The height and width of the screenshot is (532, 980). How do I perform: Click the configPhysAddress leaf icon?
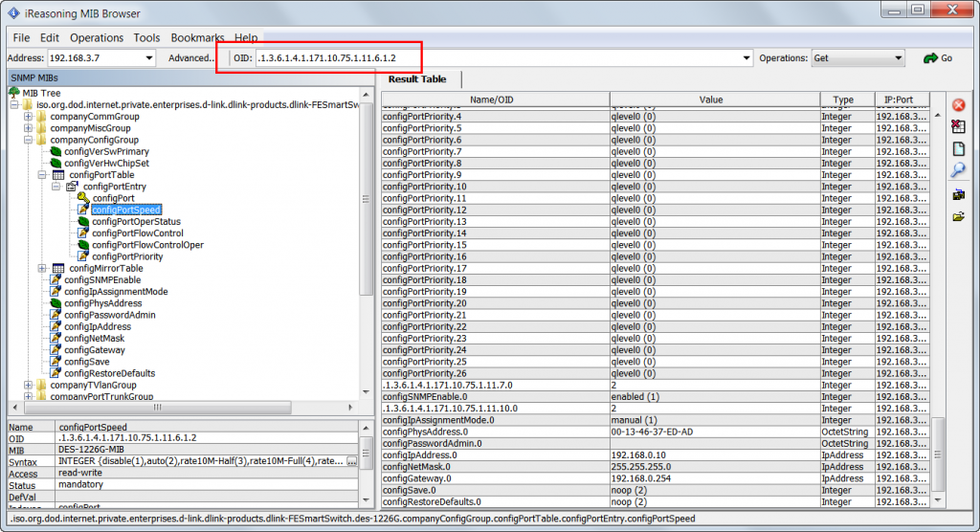[56, 303]
